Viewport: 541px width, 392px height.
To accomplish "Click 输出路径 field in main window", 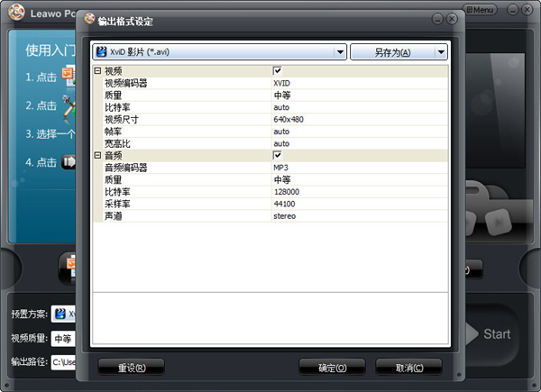I will [x=63, y=362].
